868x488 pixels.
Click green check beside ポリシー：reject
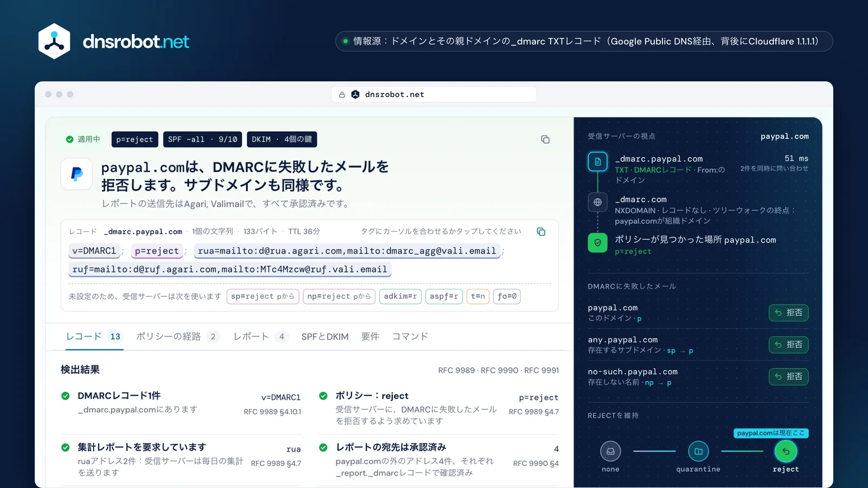[x=323, y=396]
